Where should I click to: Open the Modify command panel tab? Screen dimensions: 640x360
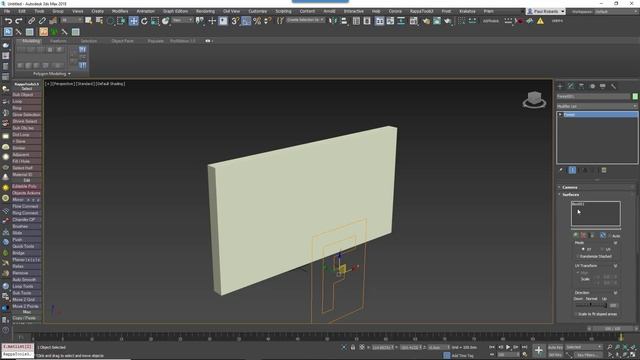pos(571,86)
